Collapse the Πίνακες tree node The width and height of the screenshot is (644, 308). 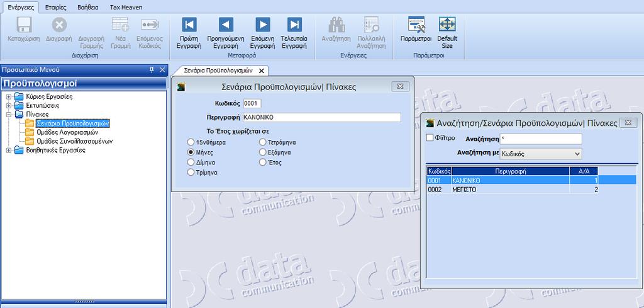pos(9,115)
